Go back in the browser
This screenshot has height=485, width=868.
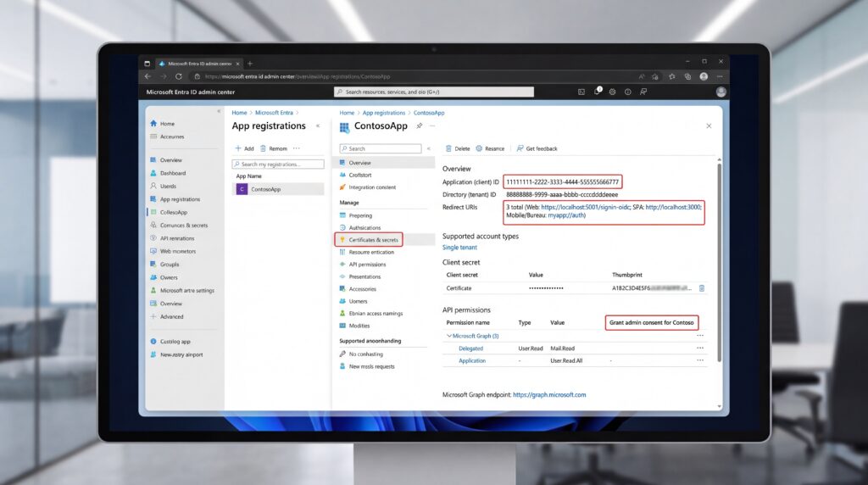pyautogui.click(x=147, y=76)
